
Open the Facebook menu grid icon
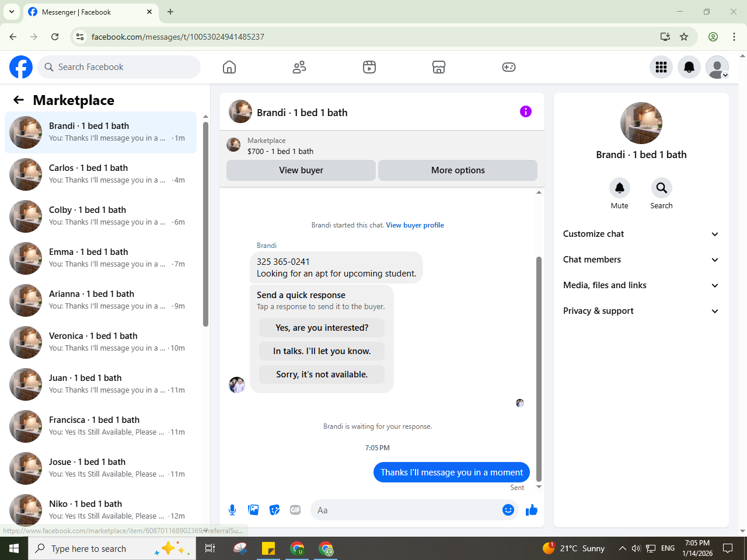(x=661, y=67)
